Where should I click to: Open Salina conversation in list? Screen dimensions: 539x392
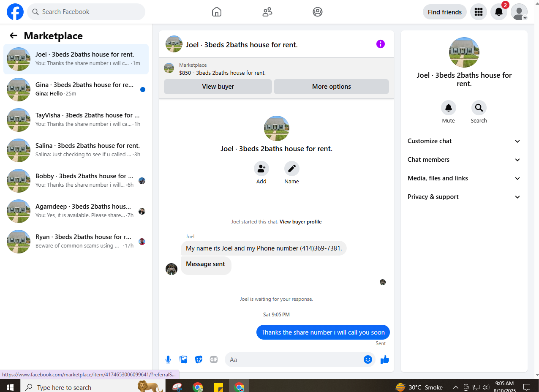[76, 150]
